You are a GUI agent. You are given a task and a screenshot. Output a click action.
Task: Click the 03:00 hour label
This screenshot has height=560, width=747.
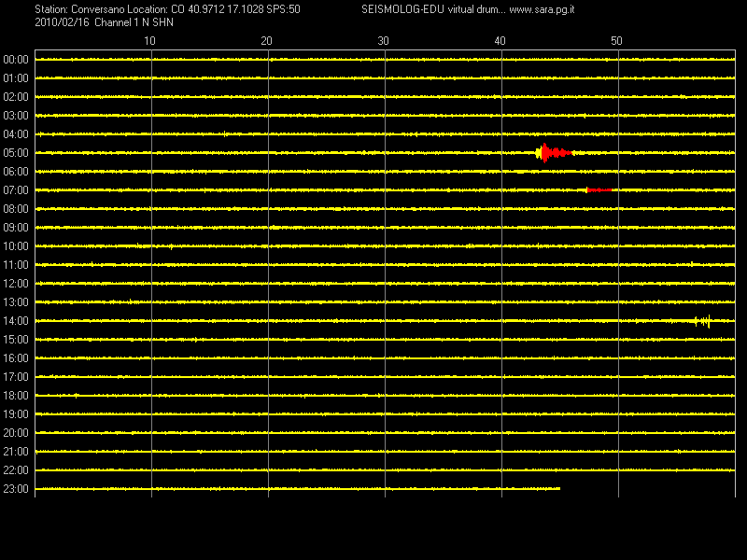click(16, 116)
